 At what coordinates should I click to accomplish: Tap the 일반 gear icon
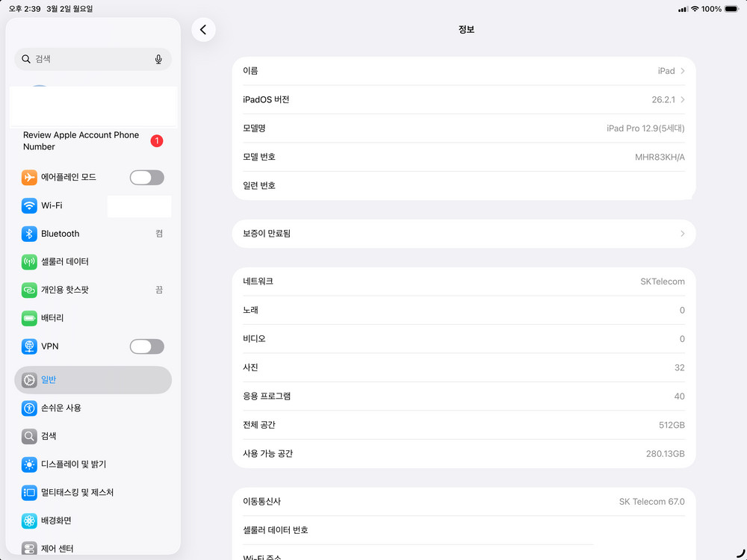click(29, 380)
